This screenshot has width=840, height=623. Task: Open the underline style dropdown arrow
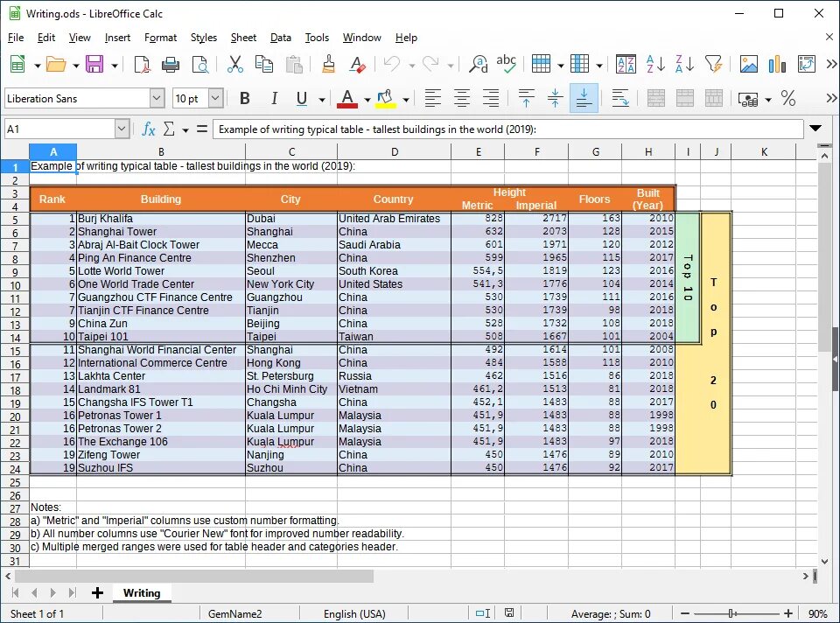(x=322, y=100)
